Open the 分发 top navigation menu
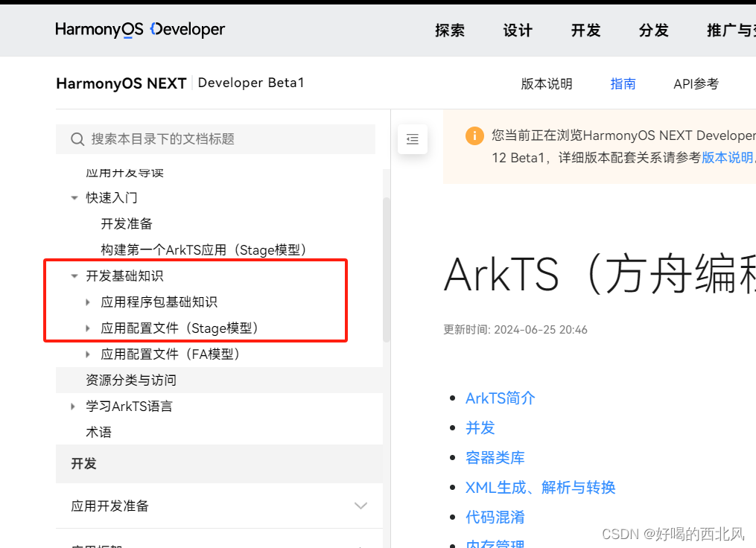756x548 pixels. click(x=654, y=31)
